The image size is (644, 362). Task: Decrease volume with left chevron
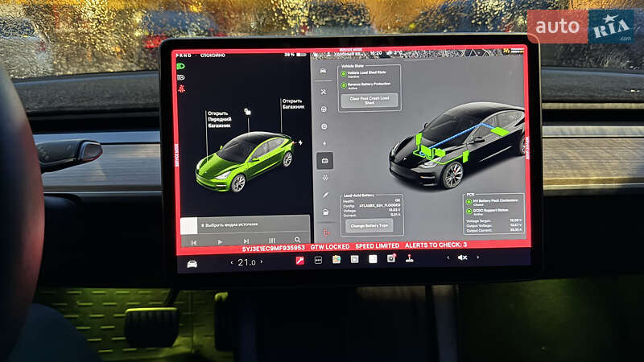pyautogui.click(x=448, y=257)
